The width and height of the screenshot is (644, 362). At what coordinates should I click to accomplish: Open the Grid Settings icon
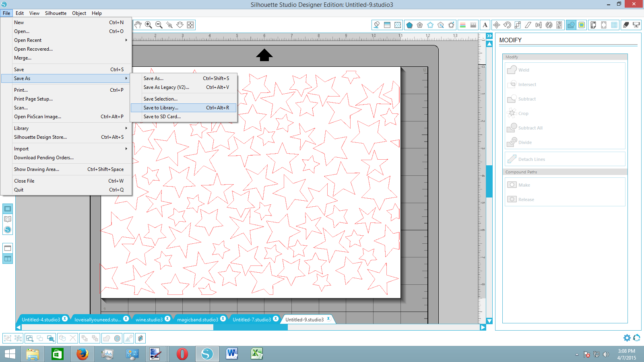pyautogui.click(x=614, y=25)
